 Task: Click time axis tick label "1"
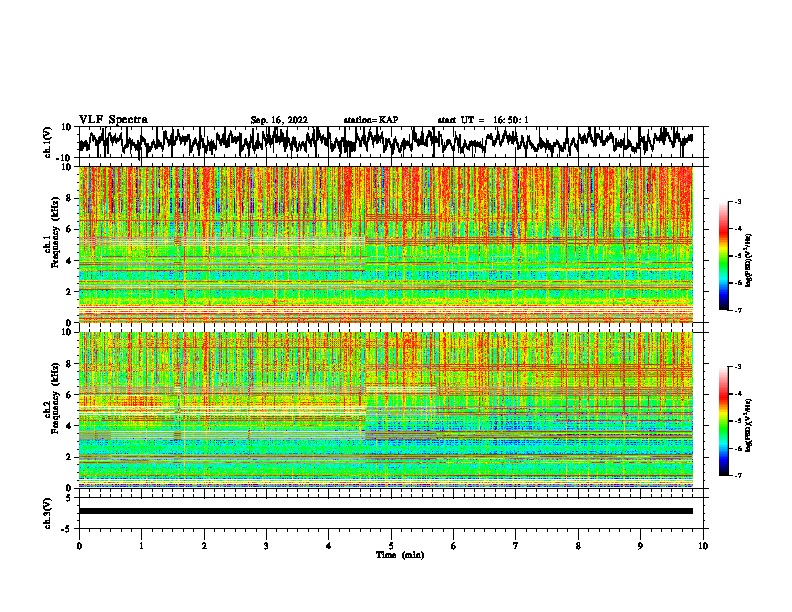(x=141, y=546)
